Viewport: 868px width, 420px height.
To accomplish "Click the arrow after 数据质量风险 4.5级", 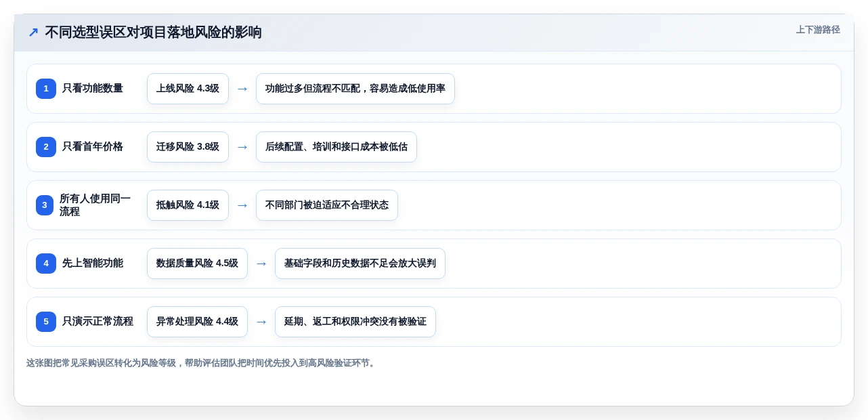I will click(x=261, y=264).
